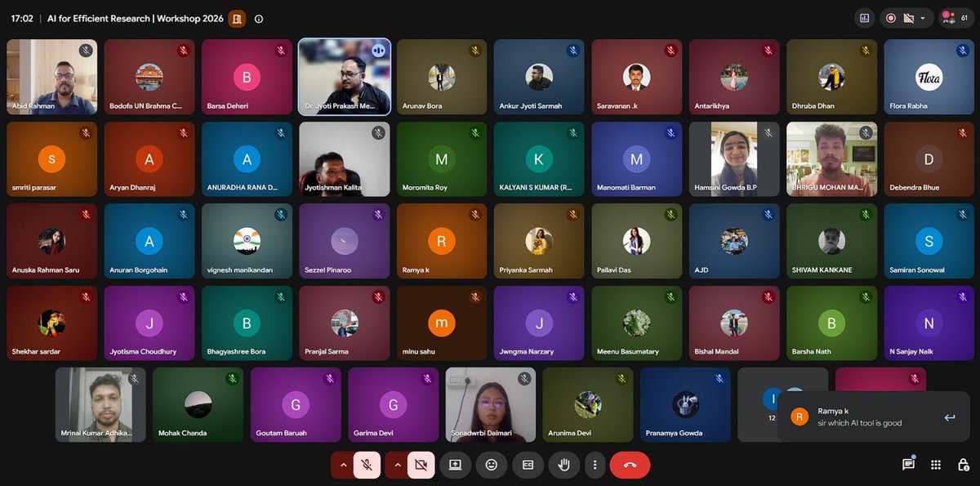Click muted mic icon on Mohak Chanda's tile
980x486 pixels.
[x=233, y=379]
